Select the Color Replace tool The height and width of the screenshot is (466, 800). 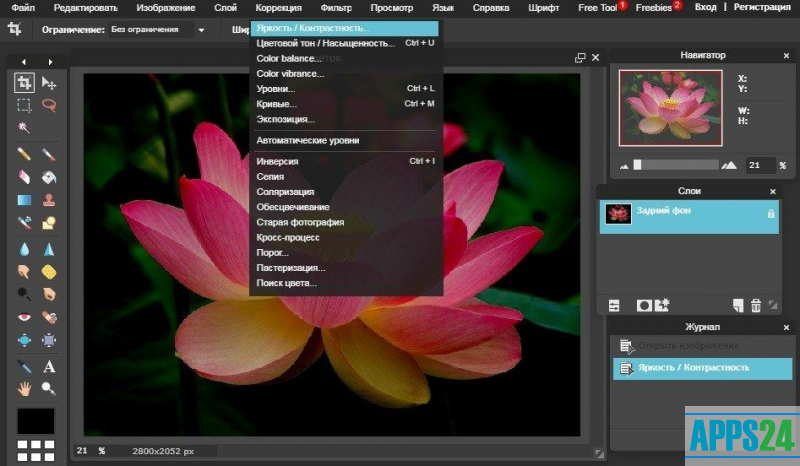tap(24, 223)
